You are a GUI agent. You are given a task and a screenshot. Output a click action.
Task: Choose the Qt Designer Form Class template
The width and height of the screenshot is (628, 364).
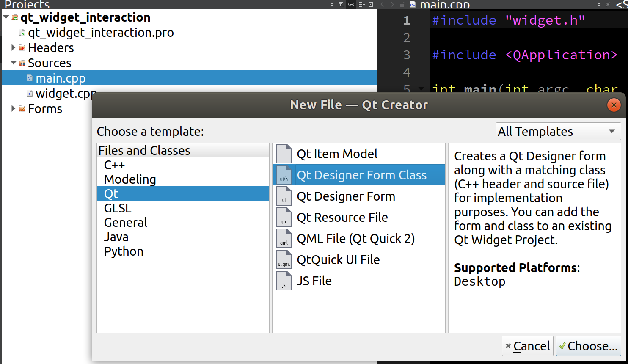pyautogui.click(x=359, y=175)
